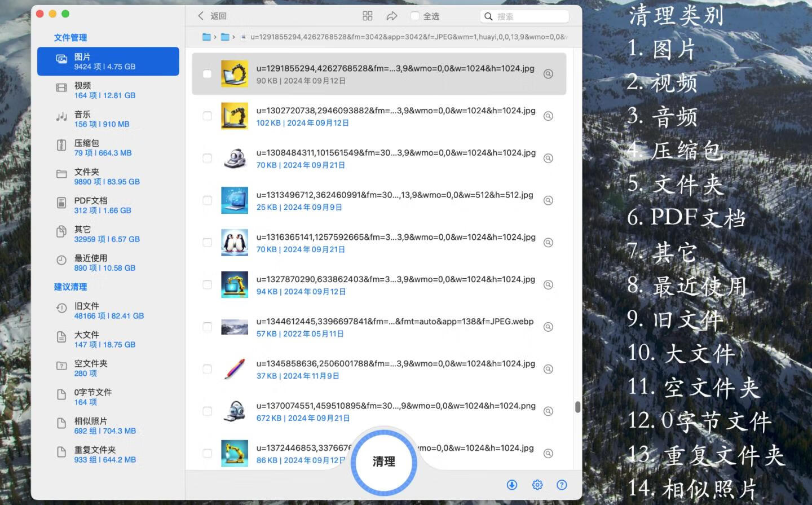Open the 旧文件 82.41 GB category
The image size is (812, 505).
[108, 311]
